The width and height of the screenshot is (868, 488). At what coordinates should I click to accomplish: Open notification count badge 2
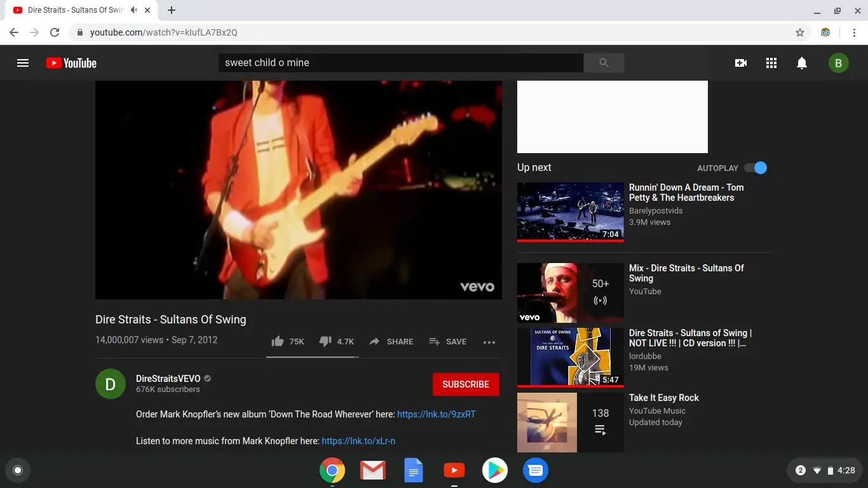(x=801, y=471)
